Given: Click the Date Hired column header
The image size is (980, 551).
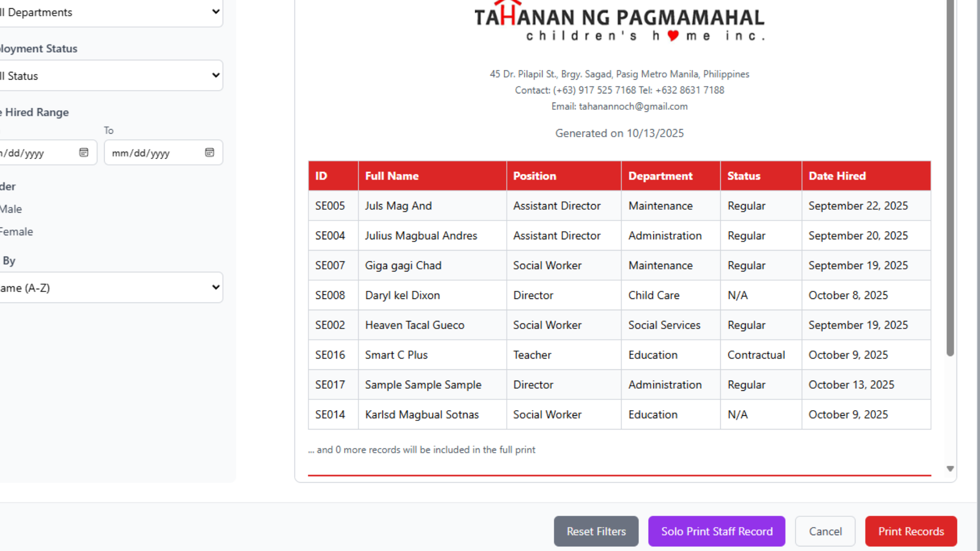Looking at the screenshot, I should click(x=837, y=176).
